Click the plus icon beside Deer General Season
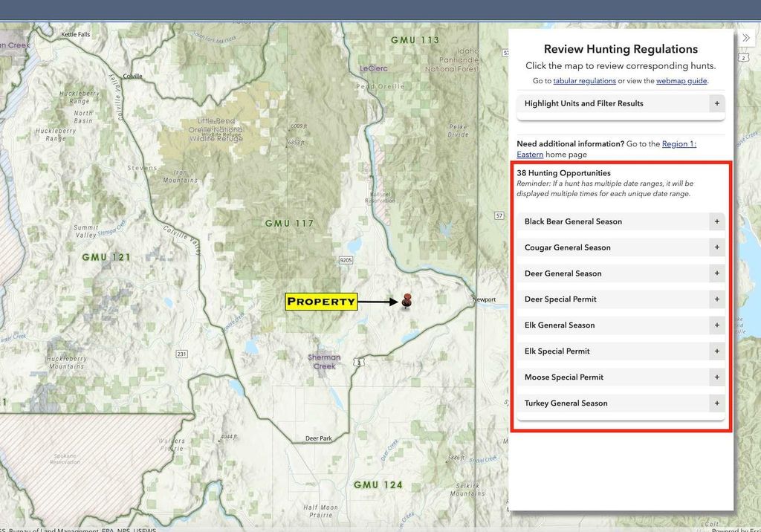 tap(716, 273)
